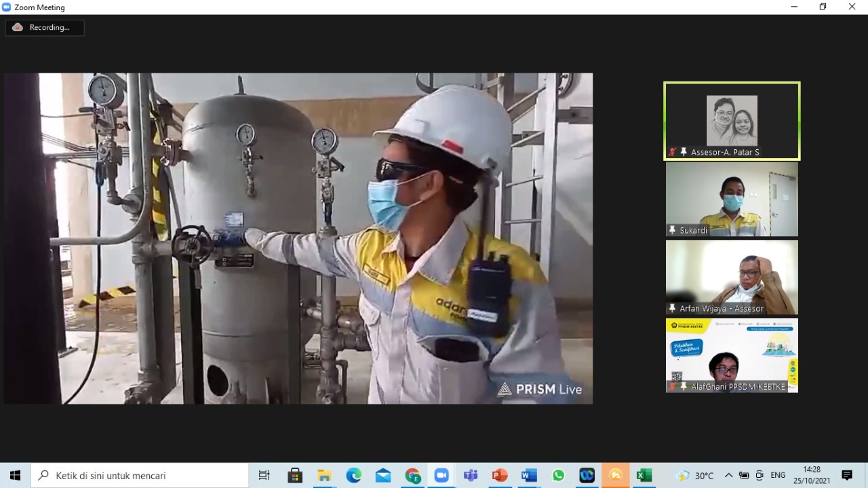Click the pin icon on AlafGhani PPSDM KEBTKE tile
The image size is (868, 488).
click(x=684, y=387)
